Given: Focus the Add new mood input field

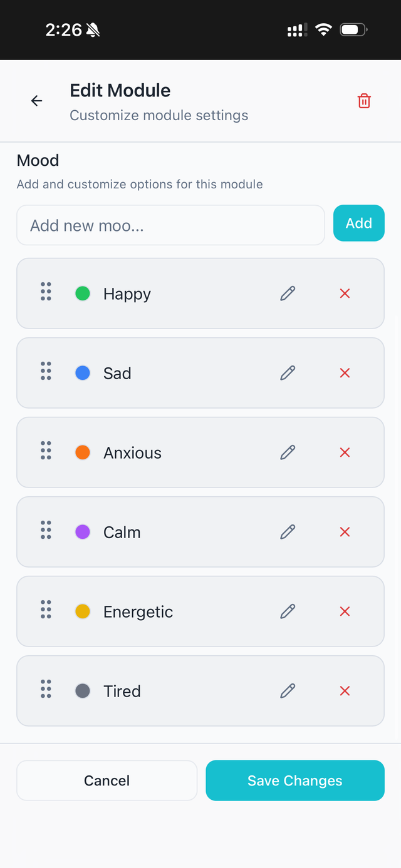Looking at the screenshot, I should (x=170, y=223).
